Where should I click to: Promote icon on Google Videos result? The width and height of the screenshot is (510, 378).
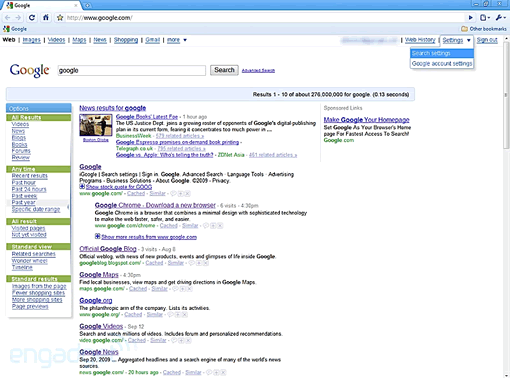[x=181, y=340]
